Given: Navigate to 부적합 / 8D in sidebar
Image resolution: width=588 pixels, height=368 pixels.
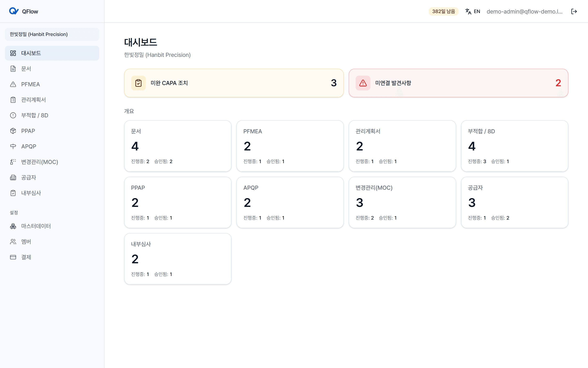Looking at the screenshot, I should [x=52, y=115].
